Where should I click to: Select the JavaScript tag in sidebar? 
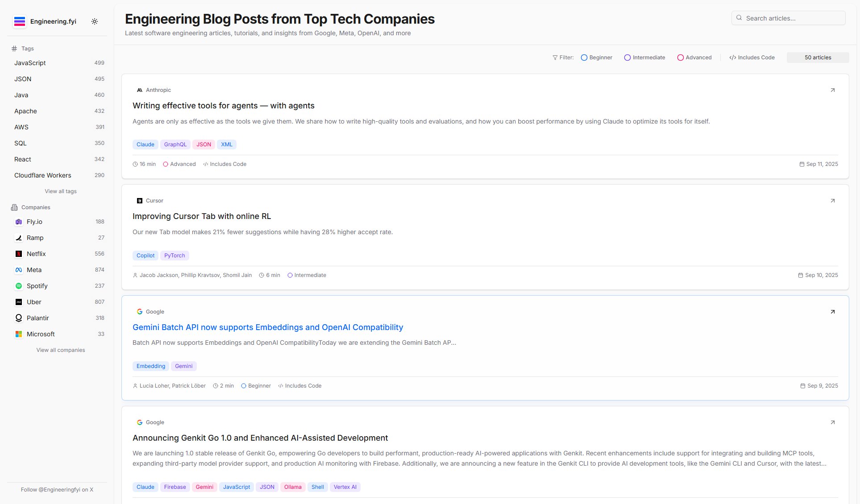pos(59,63)
